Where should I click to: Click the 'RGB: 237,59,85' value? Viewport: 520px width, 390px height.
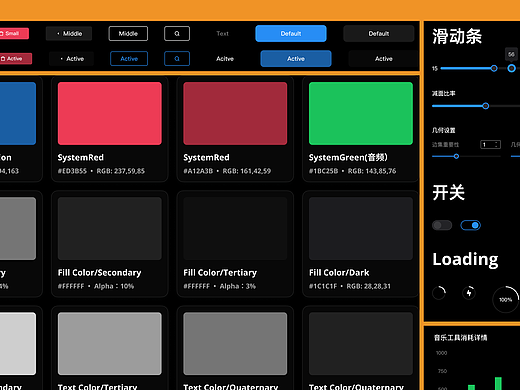tap(121, 171)
